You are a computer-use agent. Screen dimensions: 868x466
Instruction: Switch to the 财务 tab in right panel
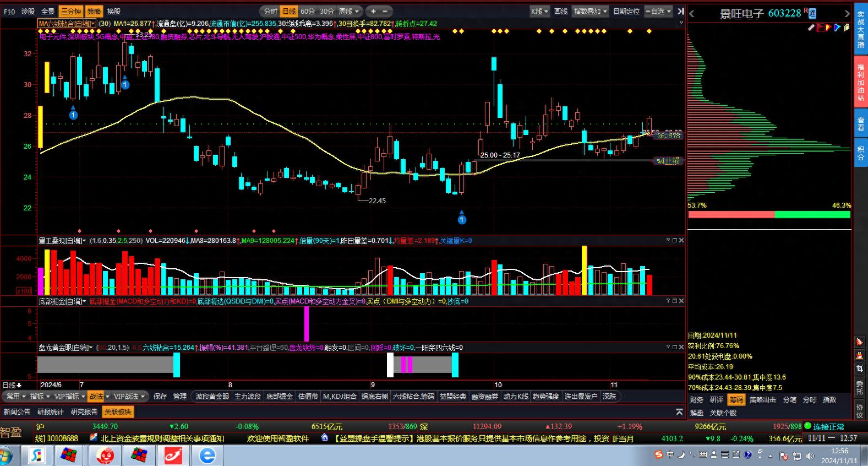(x=697, y=399)
